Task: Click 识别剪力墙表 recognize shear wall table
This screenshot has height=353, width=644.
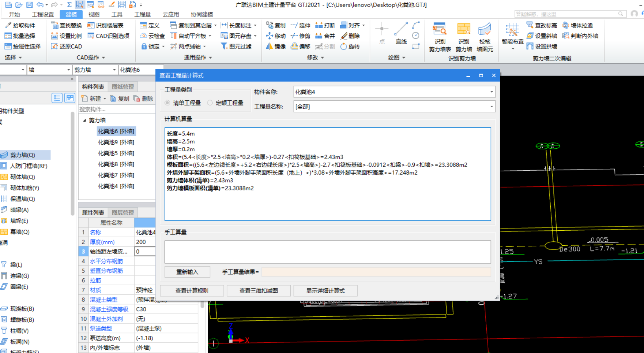Action: point(440,37)
